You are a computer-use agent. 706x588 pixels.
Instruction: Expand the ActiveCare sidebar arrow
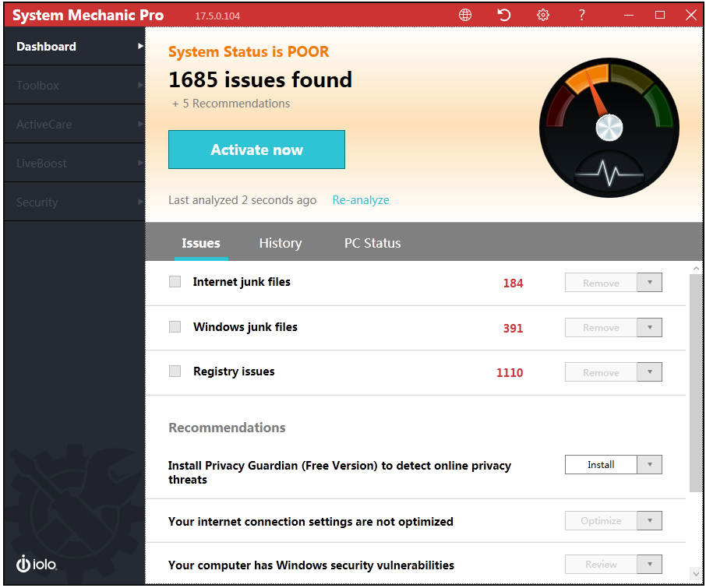click(140, 124)
